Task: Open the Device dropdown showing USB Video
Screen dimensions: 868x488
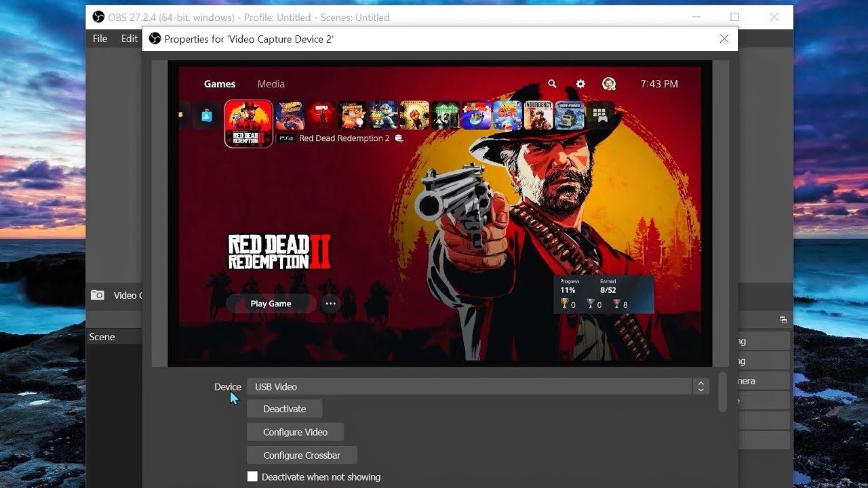Action: coord(477,386)
